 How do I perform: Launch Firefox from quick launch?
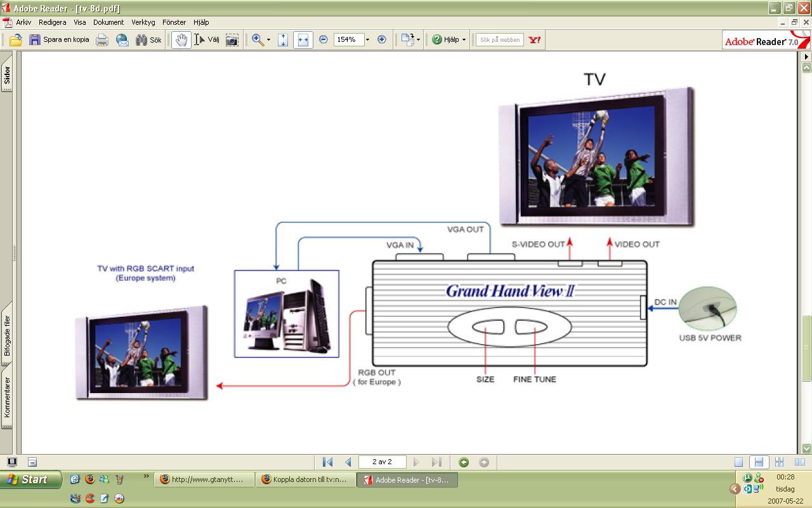click(89, 479)
